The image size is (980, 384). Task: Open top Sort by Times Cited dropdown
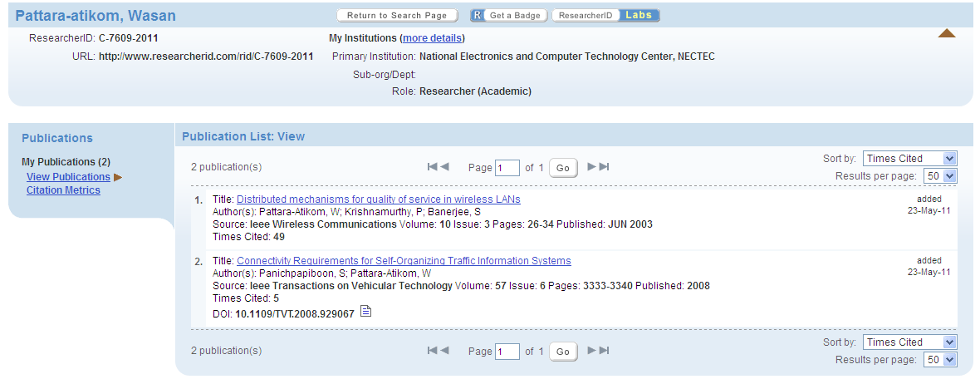[x=909, y=158]
